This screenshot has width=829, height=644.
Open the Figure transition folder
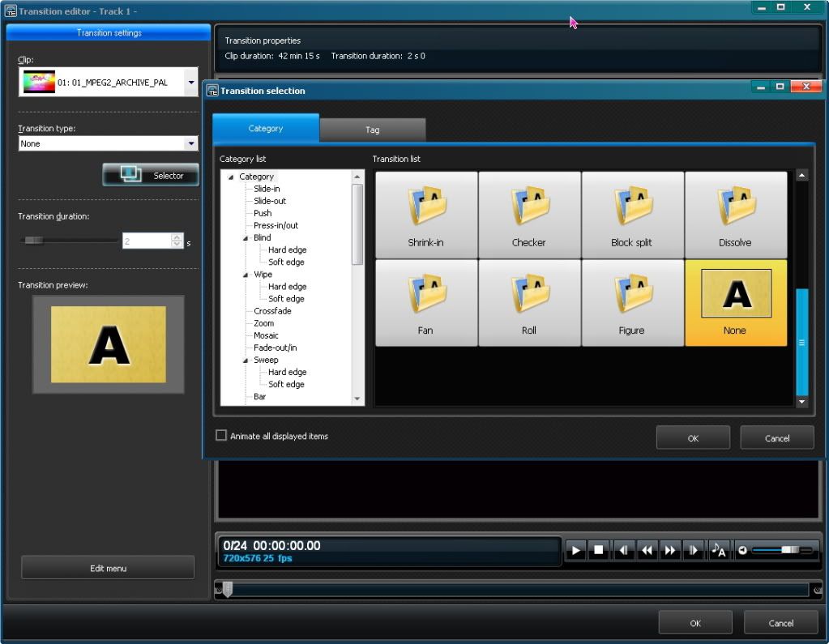[x=632, y=303]
